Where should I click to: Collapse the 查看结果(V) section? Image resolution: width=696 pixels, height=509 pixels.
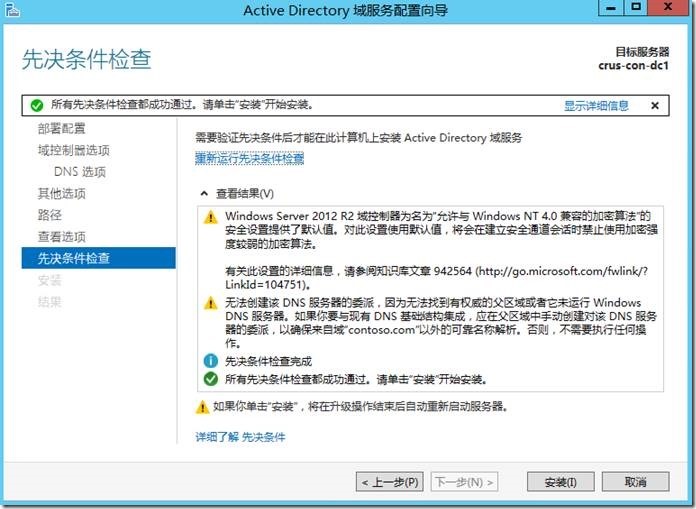click(x=204, y=193)
